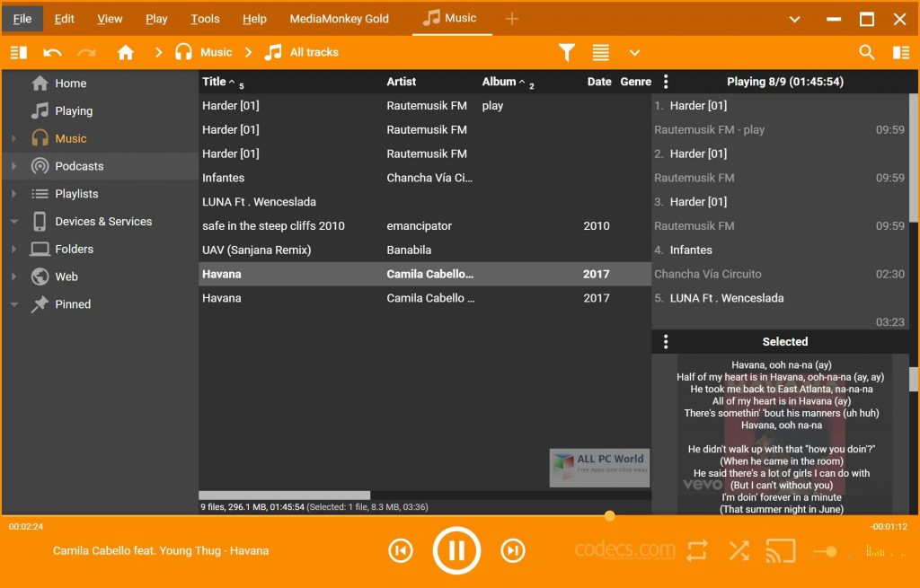Select the UAV (Sanjana Remix) track row
This screenshot has width=920, height=588.
pyautogui.click(x=425, y=250)
